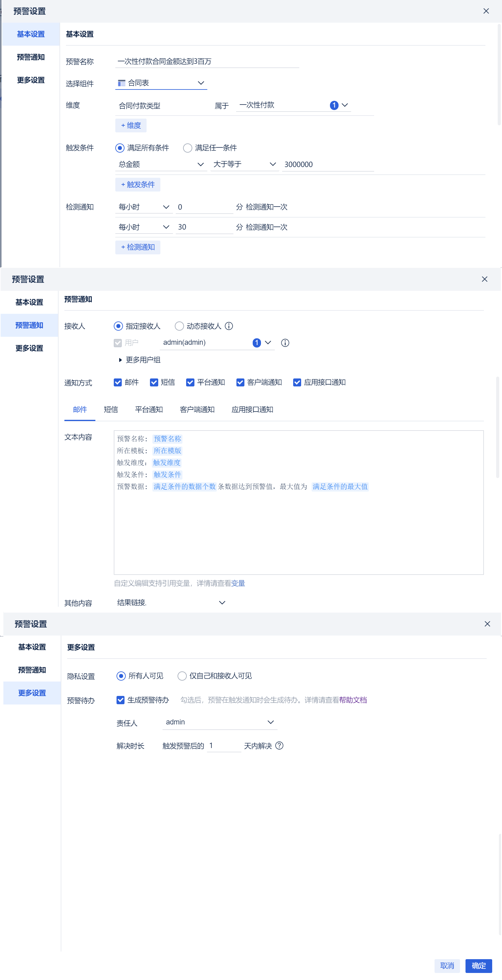
Task: Click the count badge beside 一次性付款
Action: tap(334, 105)
